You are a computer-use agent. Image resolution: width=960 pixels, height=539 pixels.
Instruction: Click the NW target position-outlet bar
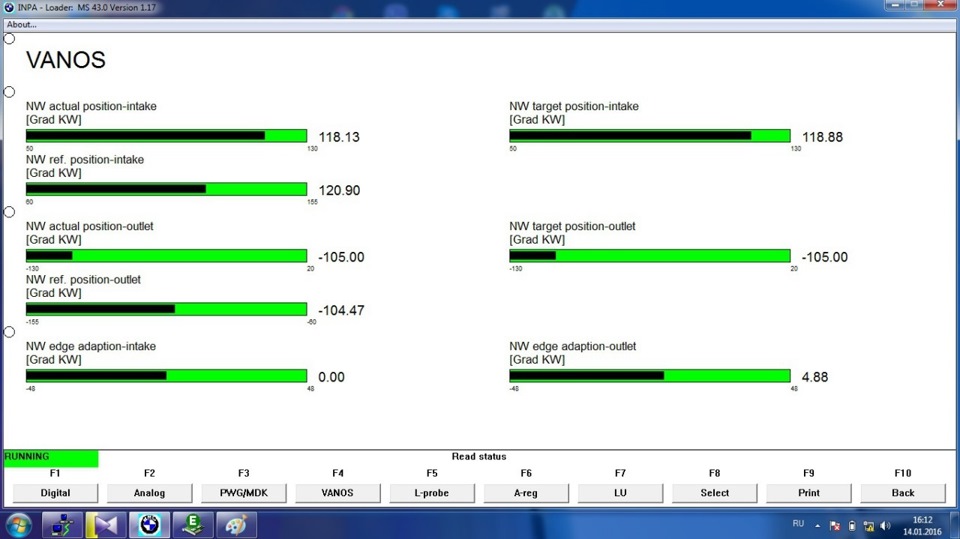[x=650, y=256]
